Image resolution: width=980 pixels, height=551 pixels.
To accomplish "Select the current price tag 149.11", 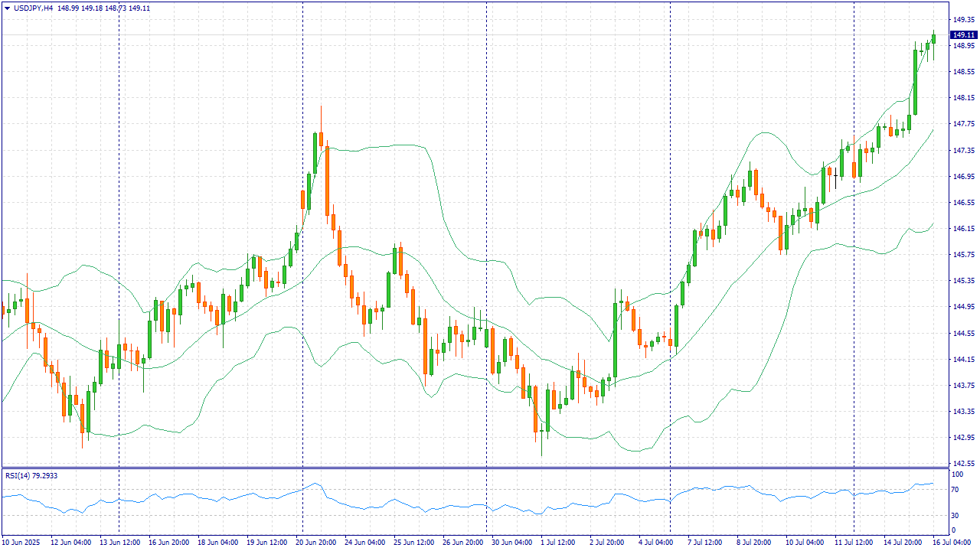I will click(x=962, y=34).
